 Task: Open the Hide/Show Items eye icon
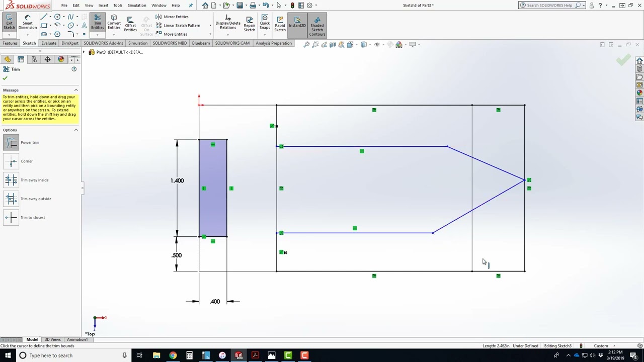point(377,45)
